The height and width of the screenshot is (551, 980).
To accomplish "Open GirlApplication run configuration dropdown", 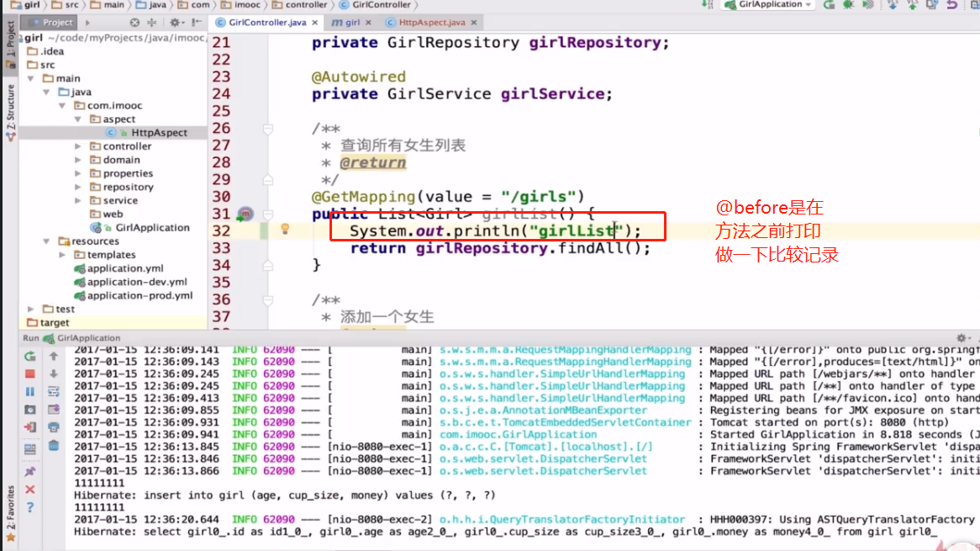I will [769, 5].
